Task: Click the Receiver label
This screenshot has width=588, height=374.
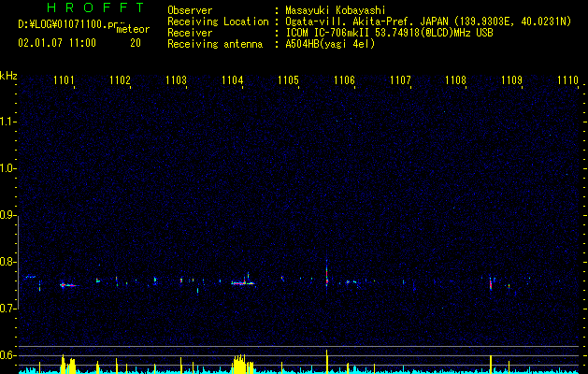Action: 190,33
